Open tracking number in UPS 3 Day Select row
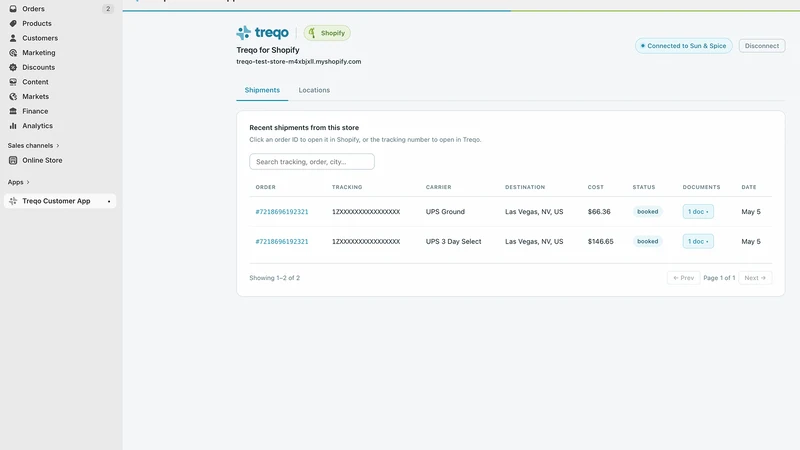The width and height of the screenshot is (800, 450). click(x=366, y=241)
